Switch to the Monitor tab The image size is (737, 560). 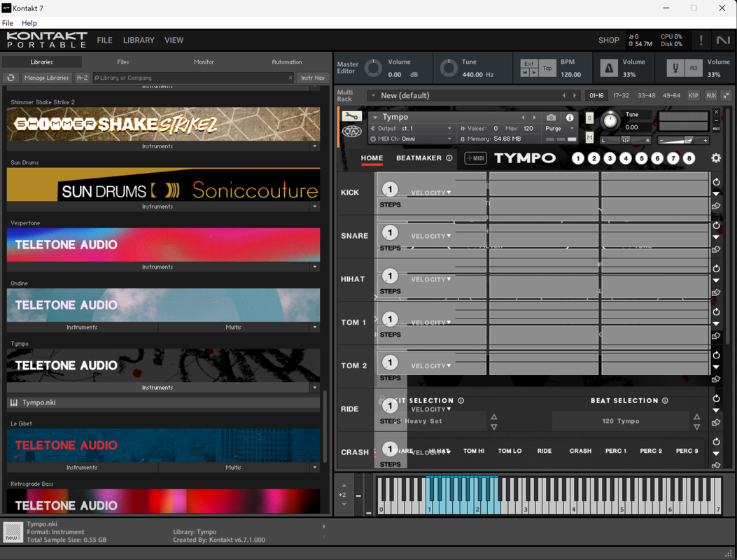(x=204, y=62)
